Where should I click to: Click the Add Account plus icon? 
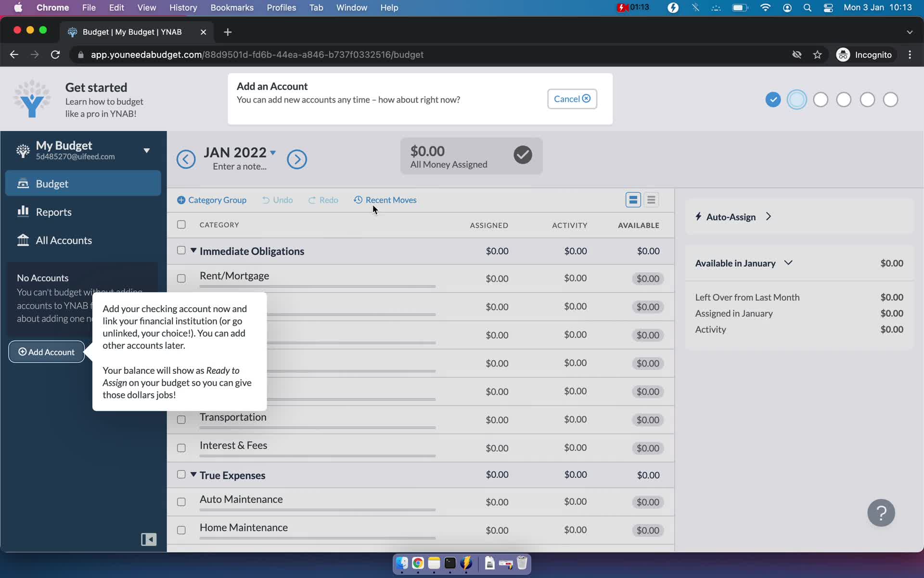coord(22,352)
